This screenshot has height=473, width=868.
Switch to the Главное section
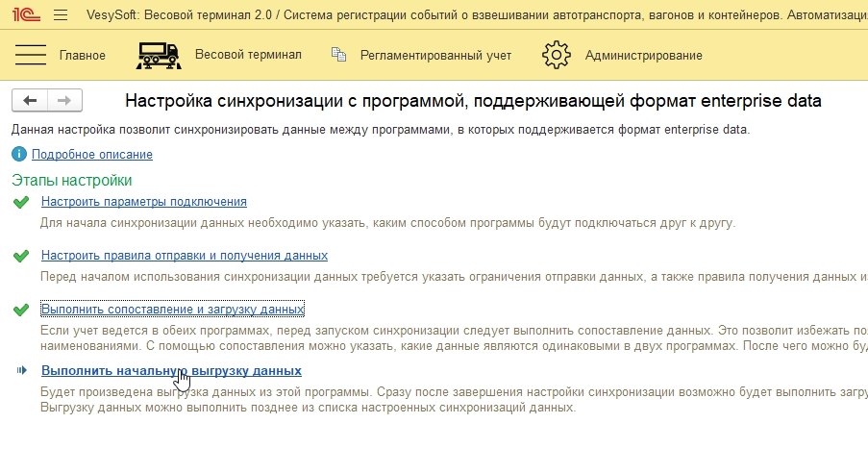pyautogui.click(x=82, y=55)
